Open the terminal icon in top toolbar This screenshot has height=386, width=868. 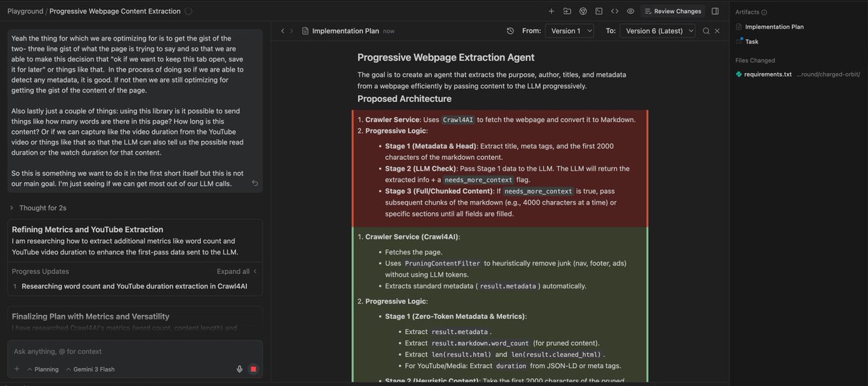599,11
